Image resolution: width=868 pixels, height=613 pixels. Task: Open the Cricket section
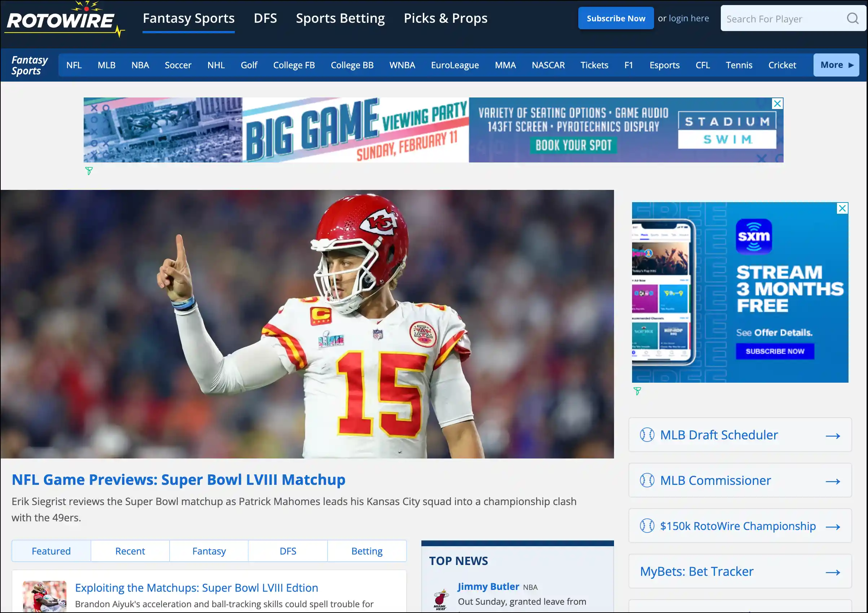(x=782, y=65)
